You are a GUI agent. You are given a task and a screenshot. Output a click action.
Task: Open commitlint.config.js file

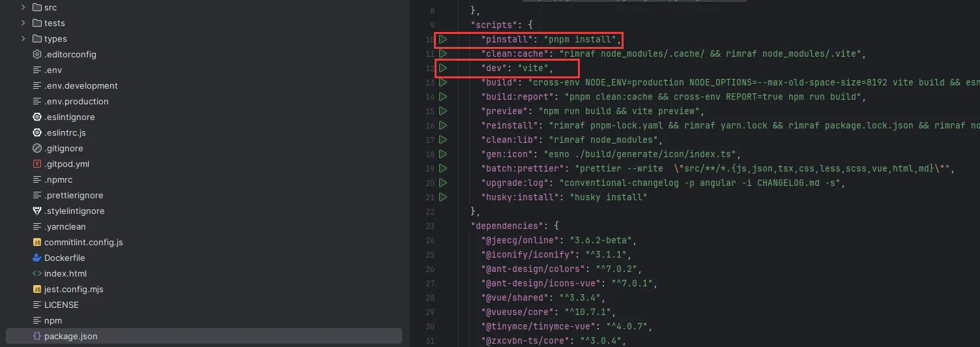pos(83,242)
